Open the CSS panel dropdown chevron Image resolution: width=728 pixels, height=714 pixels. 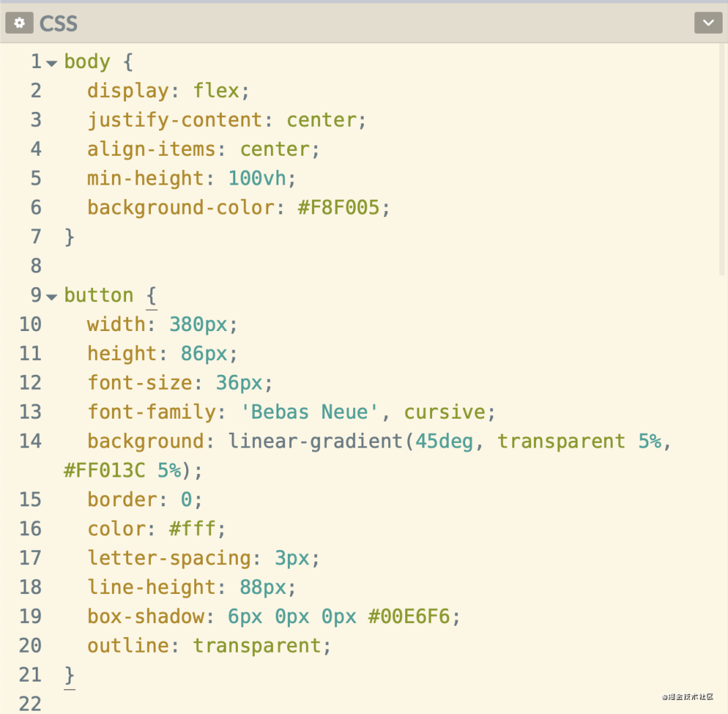708,23
